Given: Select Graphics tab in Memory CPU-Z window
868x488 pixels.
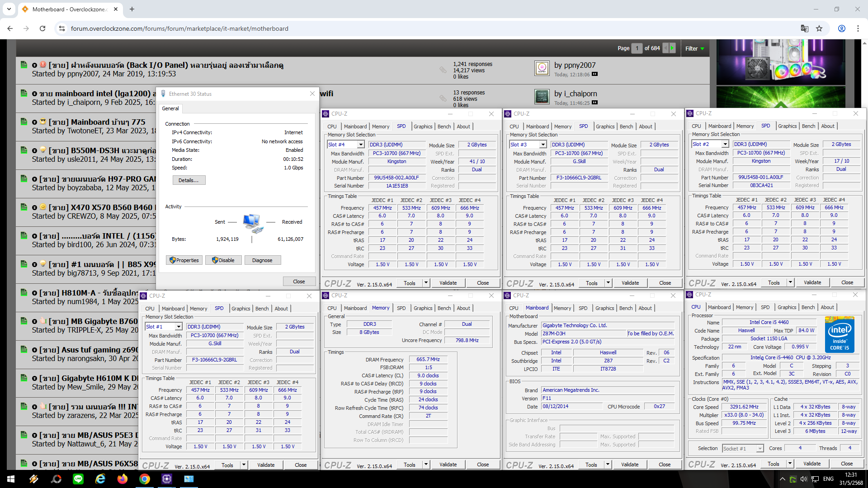Looking at the screenshot, I should (423, 308).
